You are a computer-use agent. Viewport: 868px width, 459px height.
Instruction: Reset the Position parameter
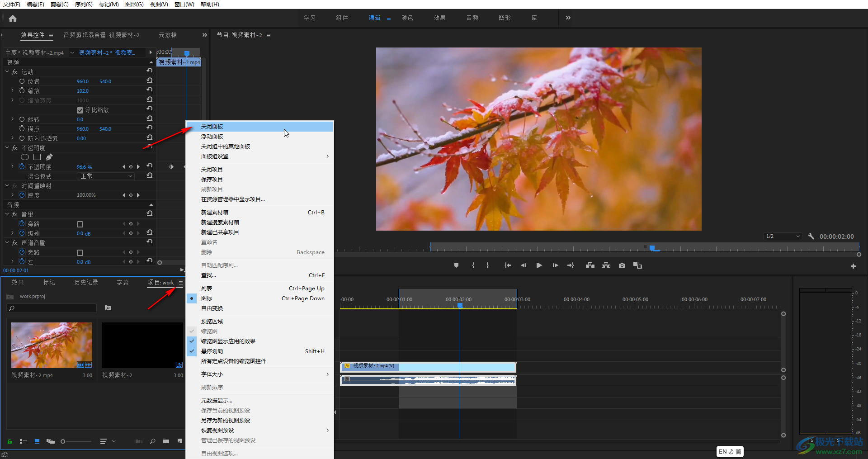(150, 80)
